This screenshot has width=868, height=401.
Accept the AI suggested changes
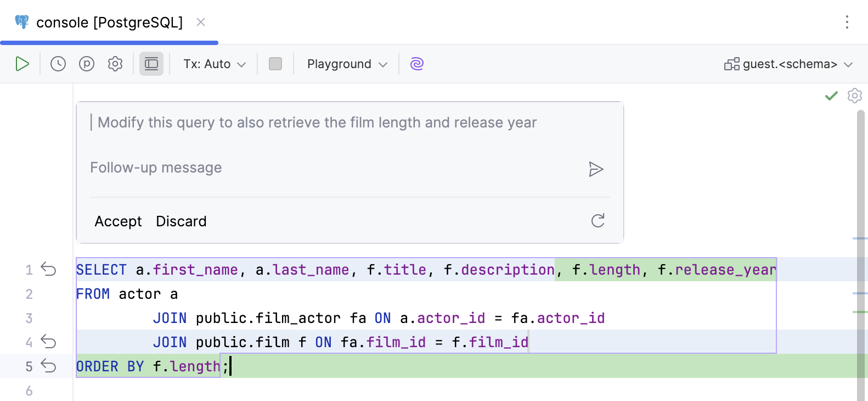118,221
